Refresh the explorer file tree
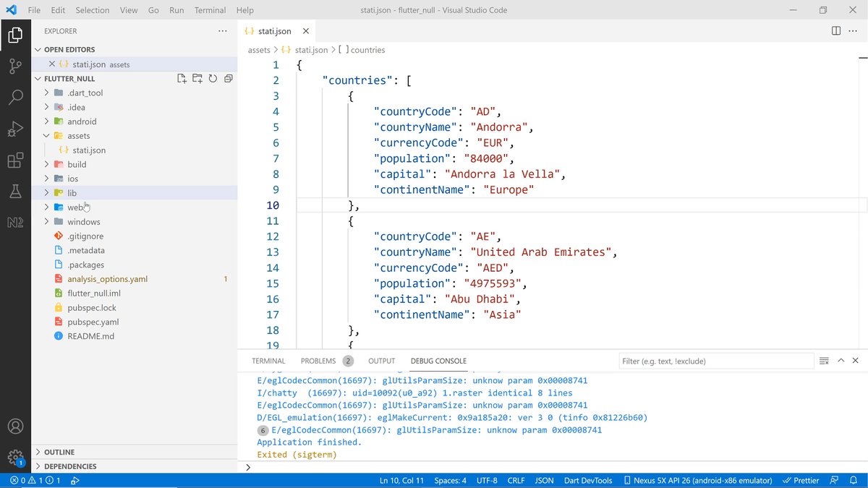The width and height of the screenshot is (868, 488). point(213,79)
